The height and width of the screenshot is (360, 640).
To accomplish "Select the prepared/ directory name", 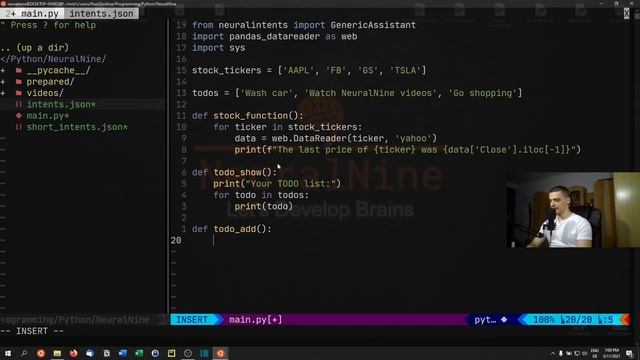I will point(50,82).
